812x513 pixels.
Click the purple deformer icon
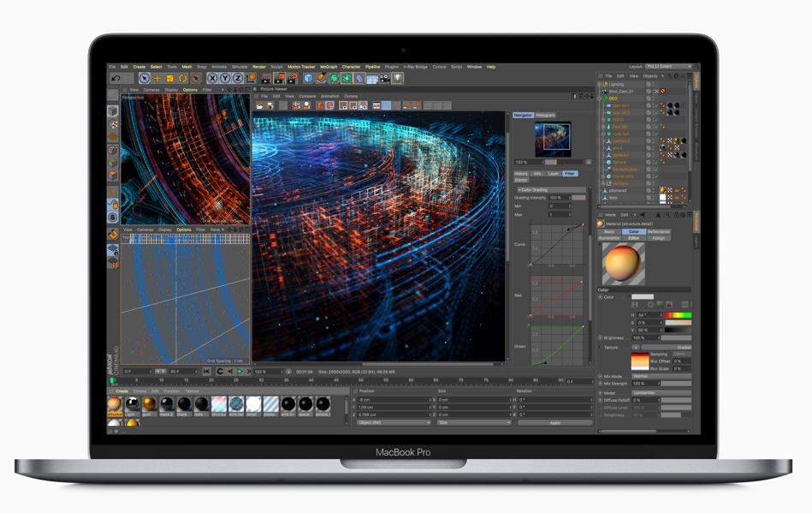[x=359, y=78]
